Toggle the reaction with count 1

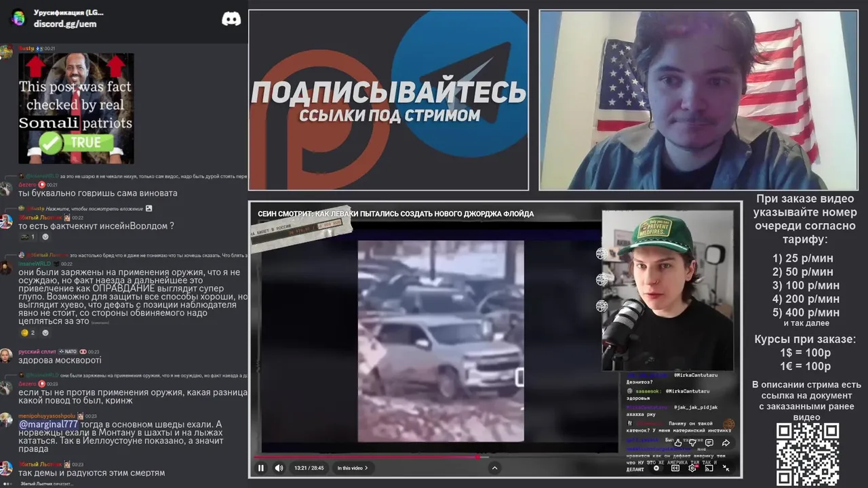(28, 237)
